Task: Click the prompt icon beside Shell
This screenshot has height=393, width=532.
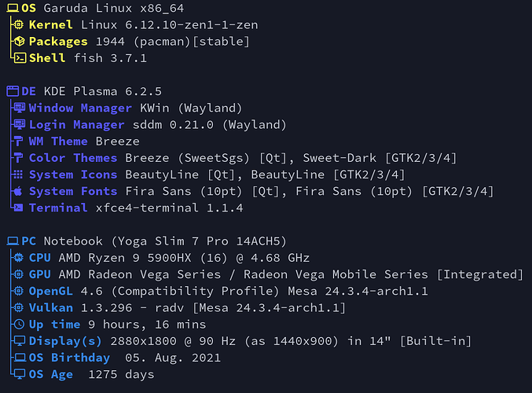Action: tap(20, 58)
